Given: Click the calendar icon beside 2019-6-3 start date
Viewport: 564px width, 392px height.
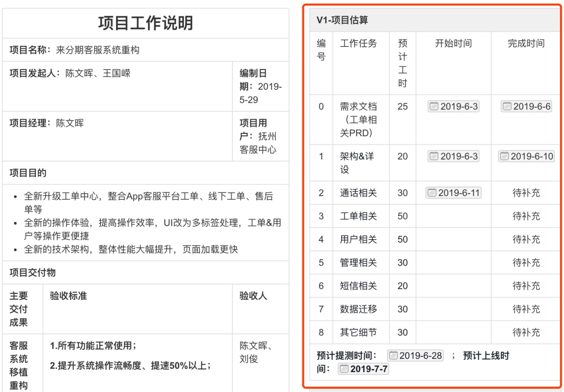Looking at the screenshot, I should pos(434,107).
